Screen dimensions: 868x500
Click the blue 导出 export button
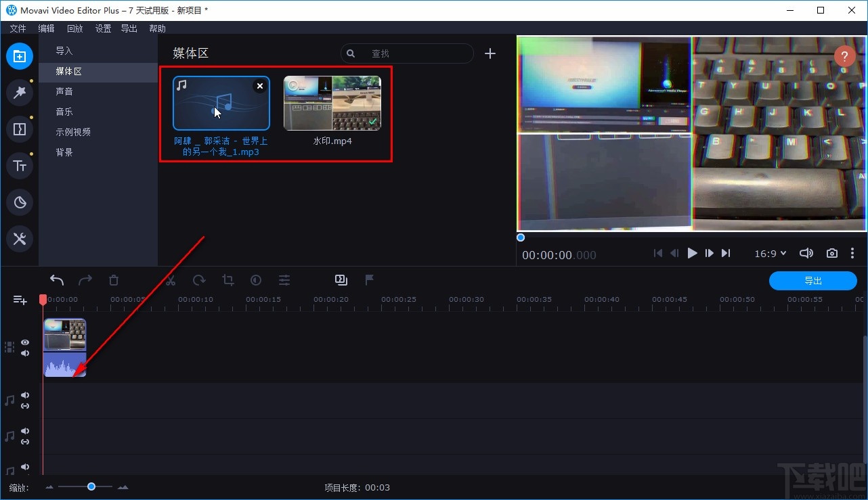[813, 281]
